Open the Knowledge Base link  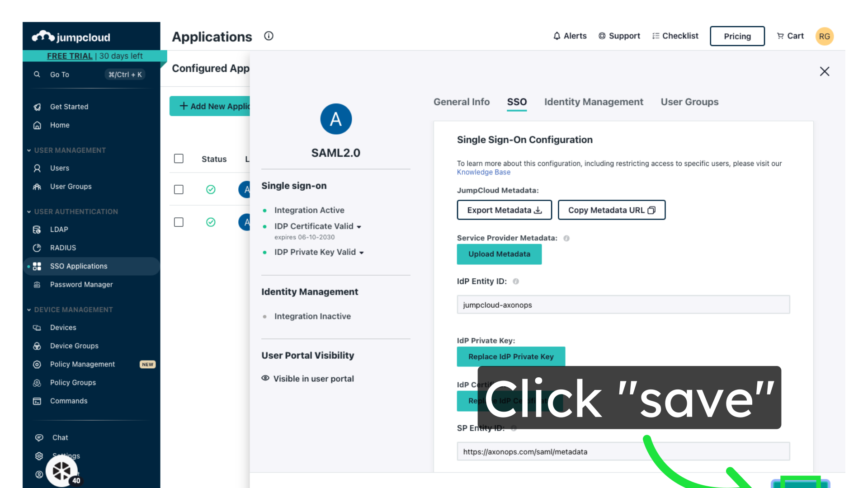tap(483, 172)
